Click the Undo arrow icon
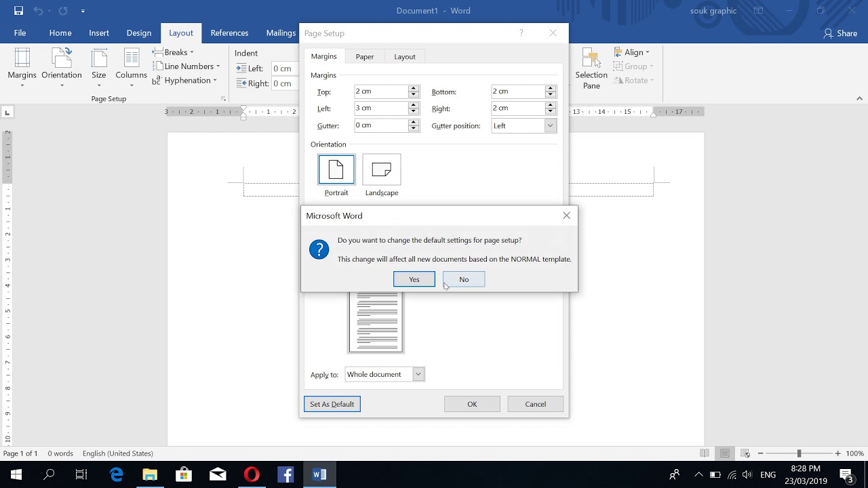Image resolution: width=868 pixels, height=488 pixels. [x=39, y=11]
